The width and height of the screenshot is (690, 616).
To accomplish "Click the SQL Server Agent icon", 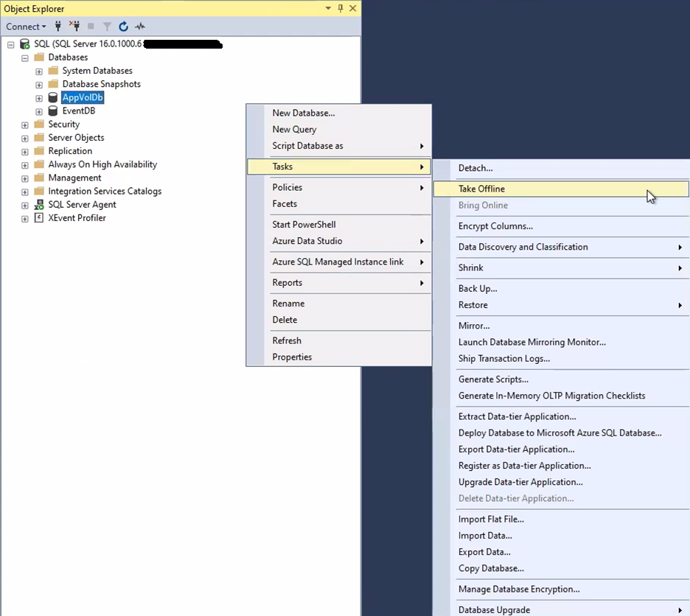I will coord(38,205).
